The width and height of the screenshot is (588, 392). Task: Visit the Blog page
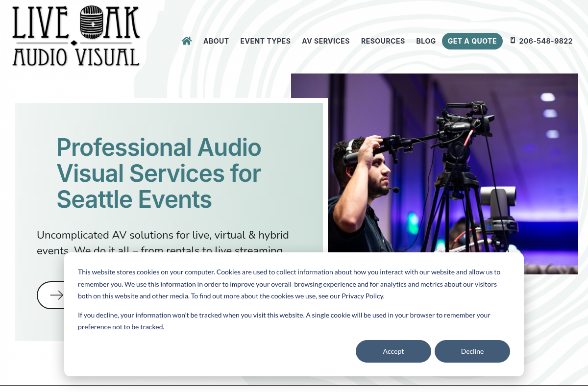pos(426,41)
